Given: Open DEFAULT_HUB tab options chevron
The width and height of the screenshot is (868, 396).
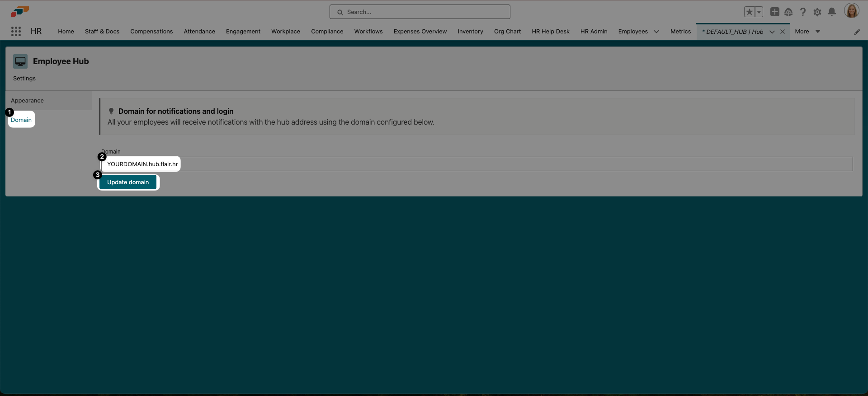Looking at the screenshot, I should pyautogui.click(x=772, y=32).
